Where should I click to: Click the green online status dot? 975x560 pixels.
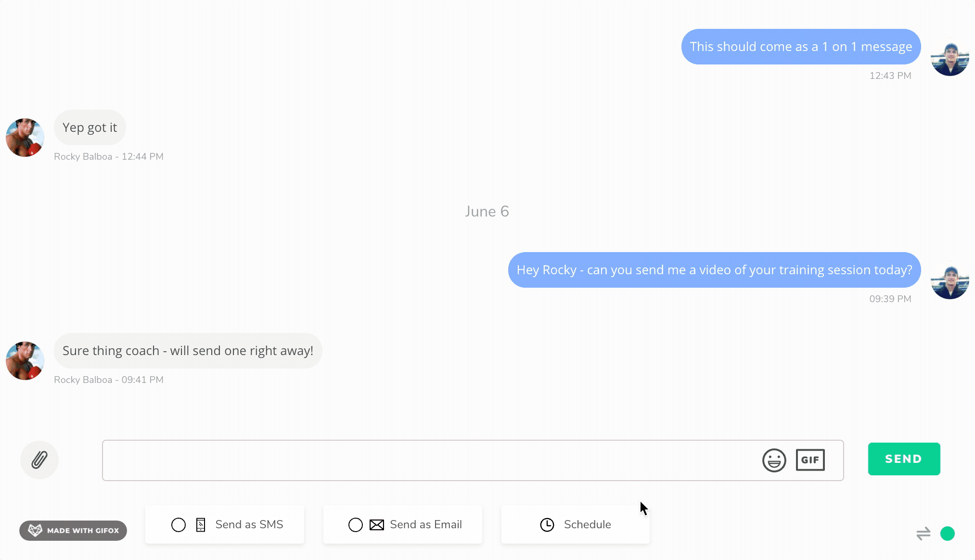(x=947, y=534)
